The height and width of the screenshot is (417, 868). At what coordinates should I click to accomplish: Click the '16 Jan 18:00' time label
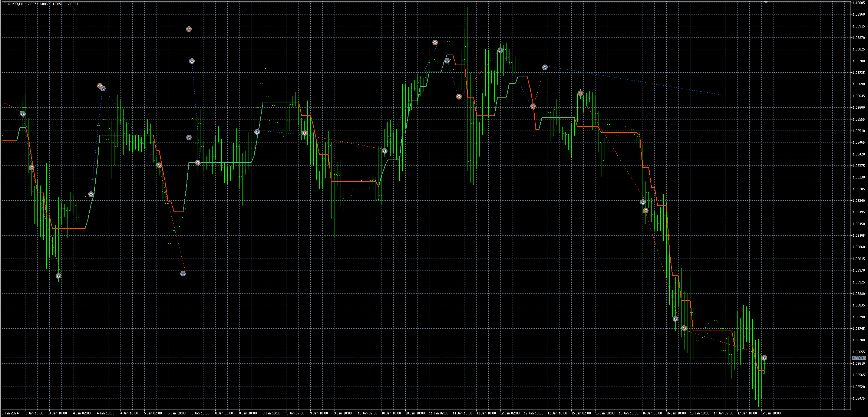[x=700, y=413]
